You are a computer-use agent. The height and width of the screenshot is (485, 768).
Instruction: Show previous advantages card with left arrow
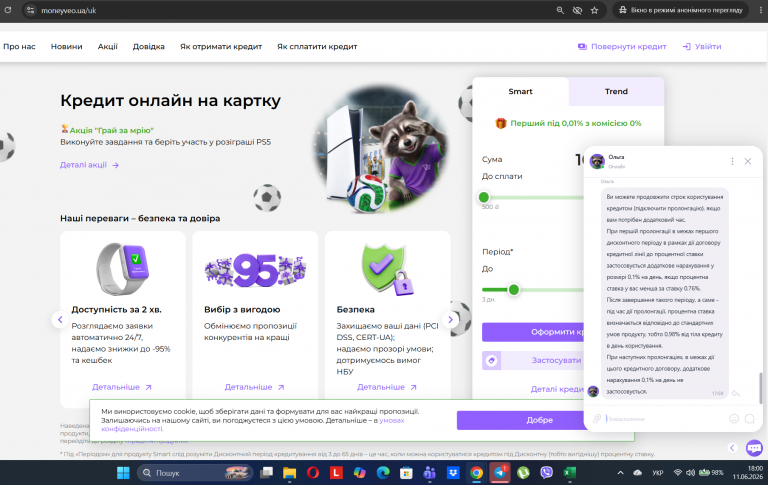pos(60,320)
